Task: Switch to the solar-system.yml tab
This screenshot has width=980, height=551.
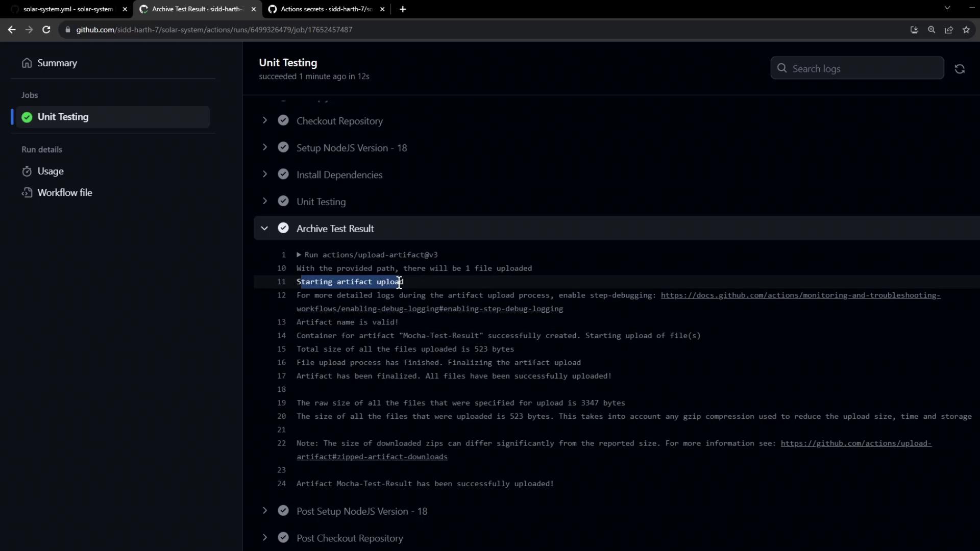Action: click(67, 9)
